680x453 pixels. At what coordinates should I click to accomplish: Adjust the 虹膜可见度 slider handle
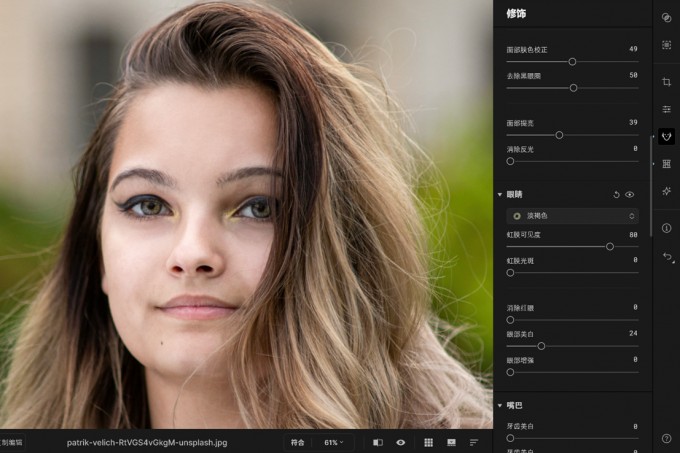(x=610, y=247)
